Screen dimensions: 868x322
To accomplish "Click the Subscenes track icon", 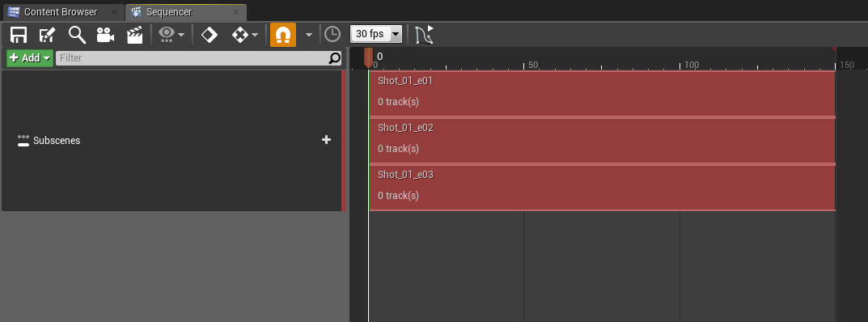I will point(23,141).
